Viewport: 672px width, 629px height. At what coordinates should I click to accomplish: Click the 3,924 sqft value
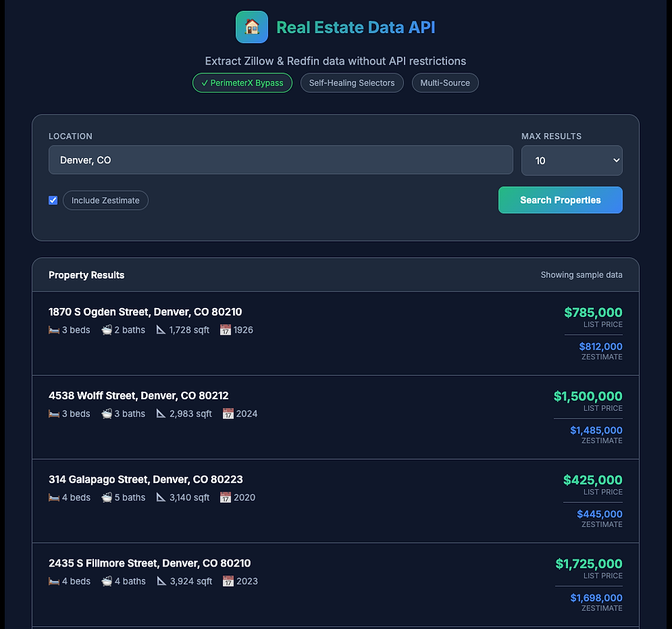pos(191,582)
